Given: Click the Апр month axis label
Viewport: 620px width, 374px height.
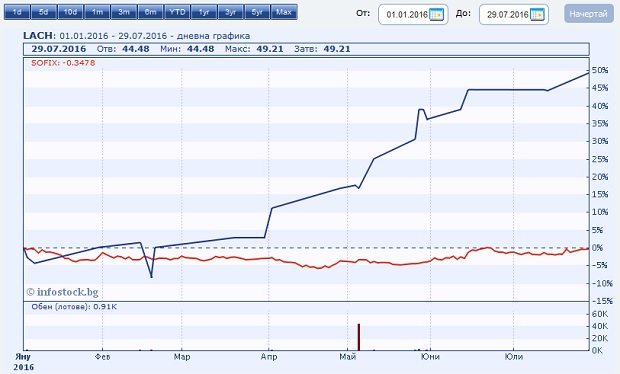Looking at the screenshot, I should (269, 357).
